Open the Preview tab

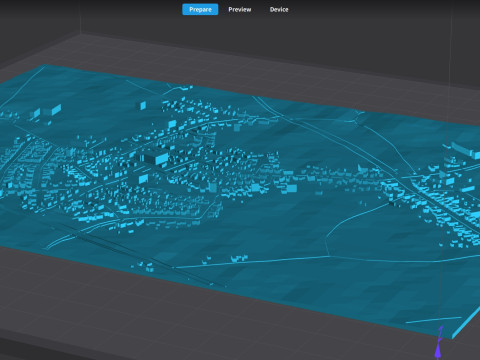(x=240, y=9)
